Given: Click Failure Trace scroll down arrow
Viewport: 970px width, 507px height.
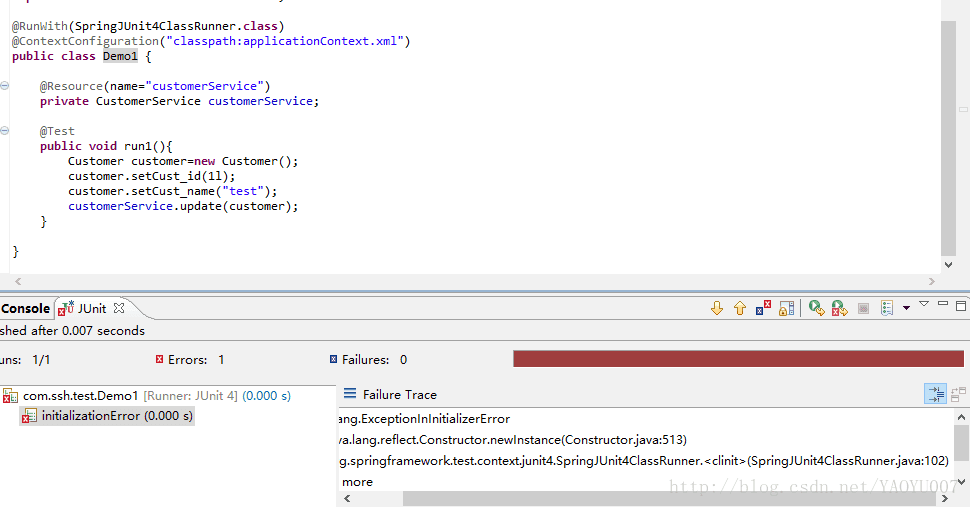Looking at the screenshot, I should [961, 482].
